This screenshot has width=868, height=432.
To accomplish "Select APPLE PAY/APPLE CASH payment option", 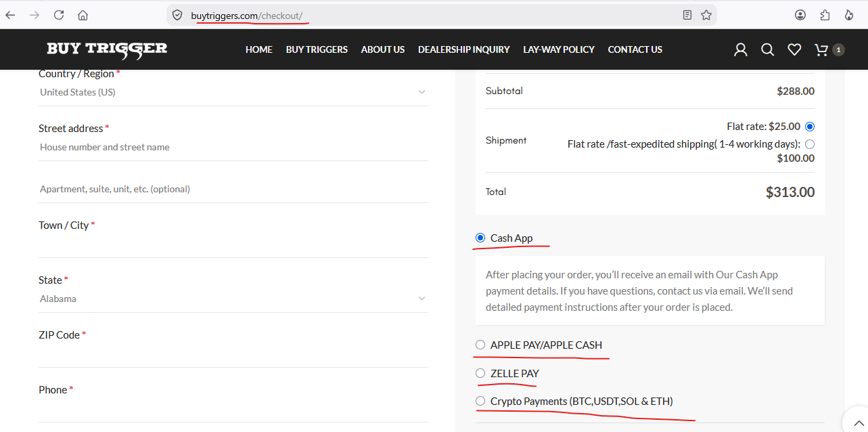I will pyautogui.click(x=480, y=345).
